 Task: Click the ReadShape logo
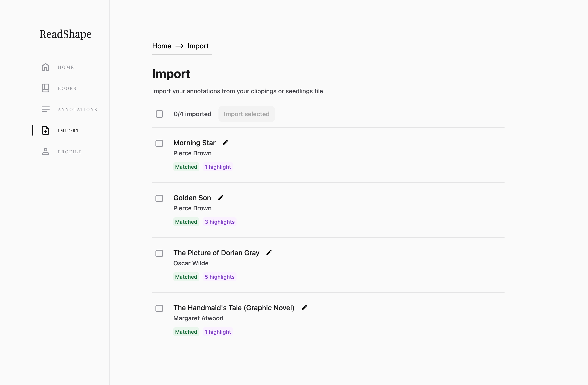click(x=65, y=34)
